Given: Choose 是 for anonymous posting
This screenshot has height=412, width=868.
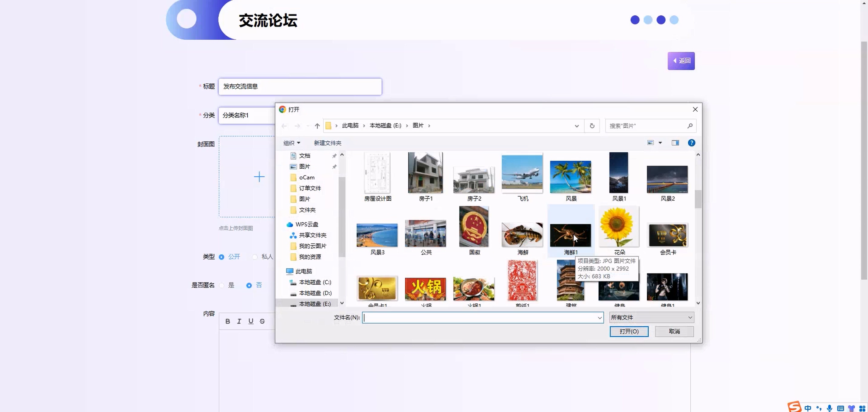Looking at the screenshot, I should click(222, 285).
